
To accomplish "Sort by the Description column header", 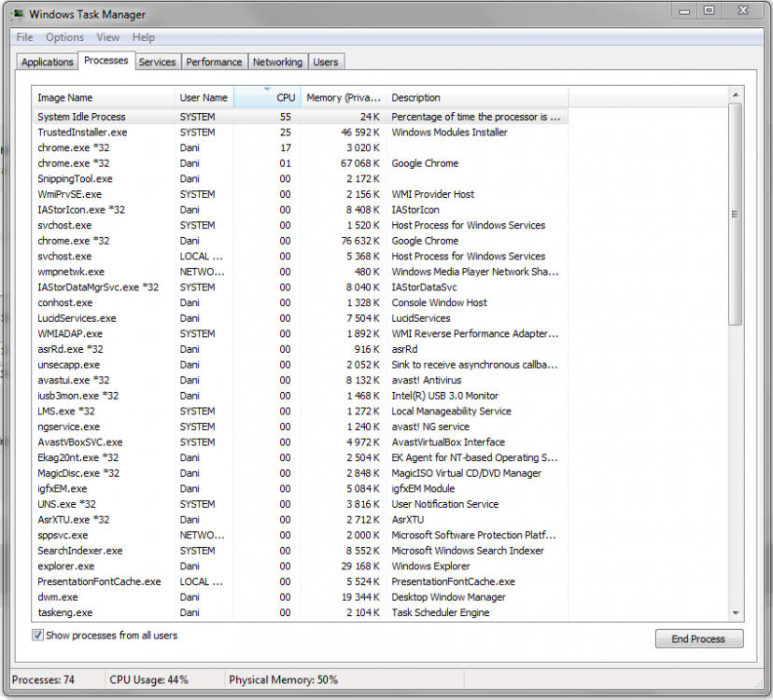I will point(477,98).
